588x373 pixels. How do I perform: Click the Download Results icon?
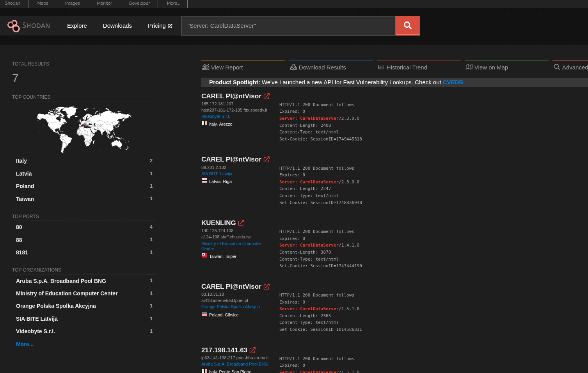coord(293,67)
